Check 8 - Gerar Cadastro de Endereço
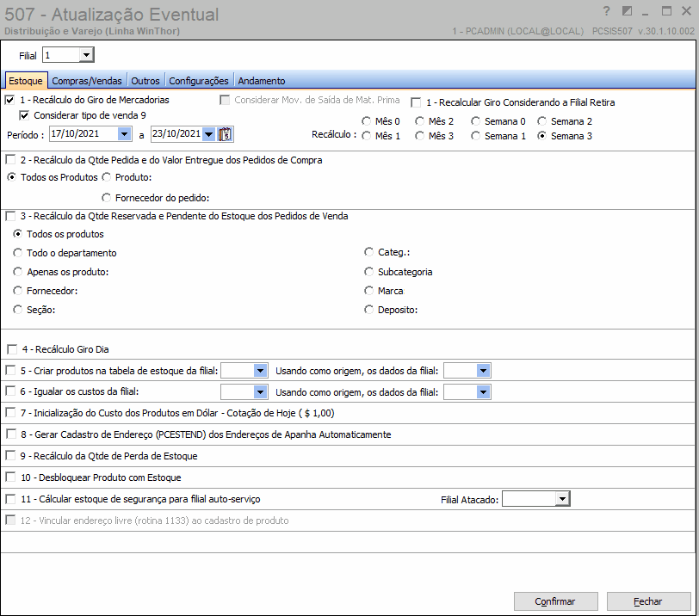The width and height of the screenshot is (699, 616). (11, 434)
